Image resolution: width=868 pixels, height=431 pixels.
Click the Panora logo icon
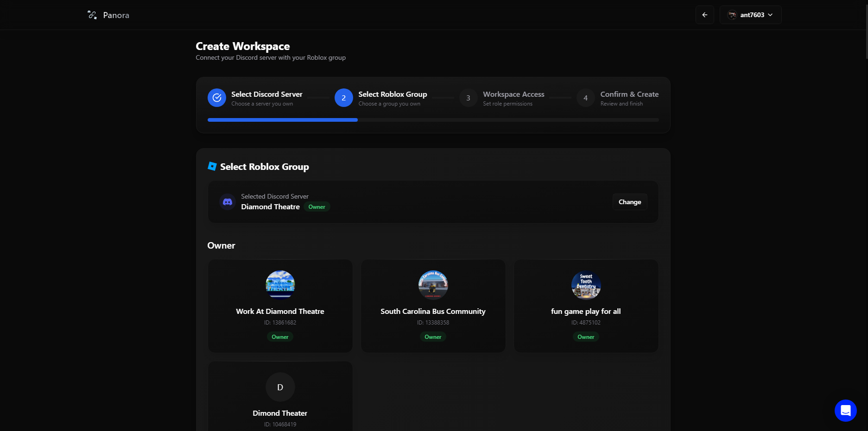click(x=92, y=15)
